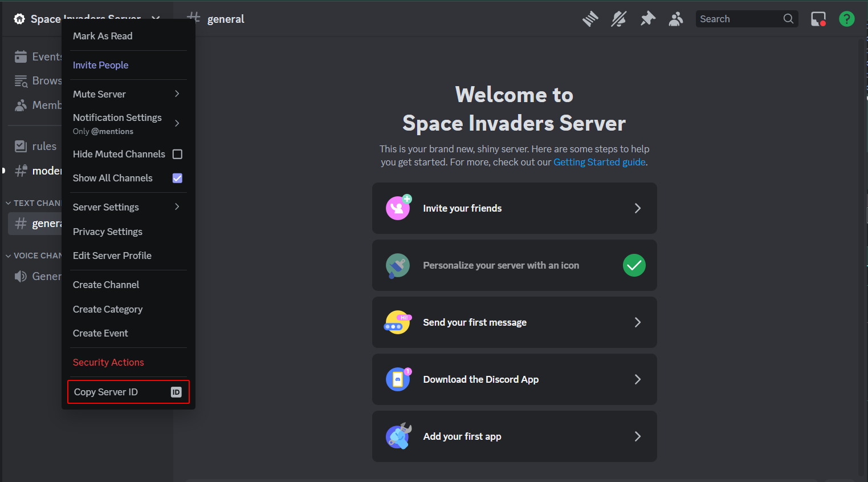Click the chat area vertical scrollbar
This screenshot has width=868, height=482.
click(x=862, y=257)
